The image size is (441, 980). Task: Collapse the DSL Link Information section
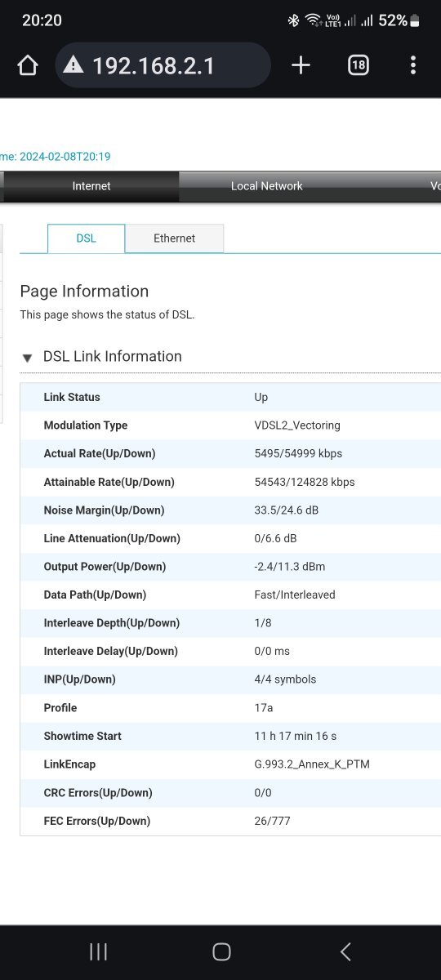click(x=27, y=358)
